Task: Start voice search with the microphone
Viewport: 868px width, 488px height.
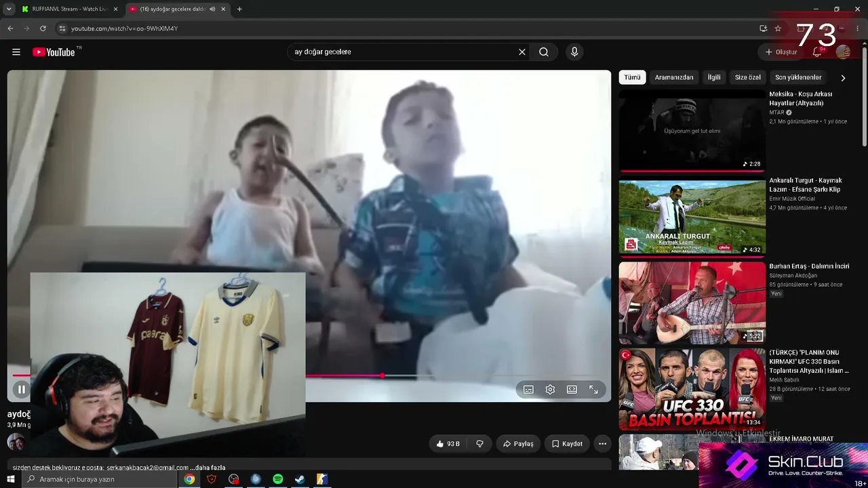Action: [x=574, y=52]
